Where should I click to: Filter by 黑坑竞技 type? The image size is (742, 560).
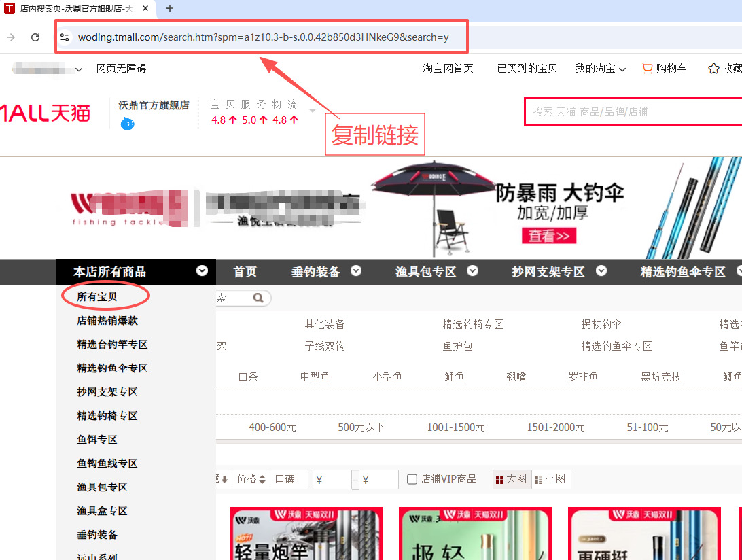coord(660,377)
